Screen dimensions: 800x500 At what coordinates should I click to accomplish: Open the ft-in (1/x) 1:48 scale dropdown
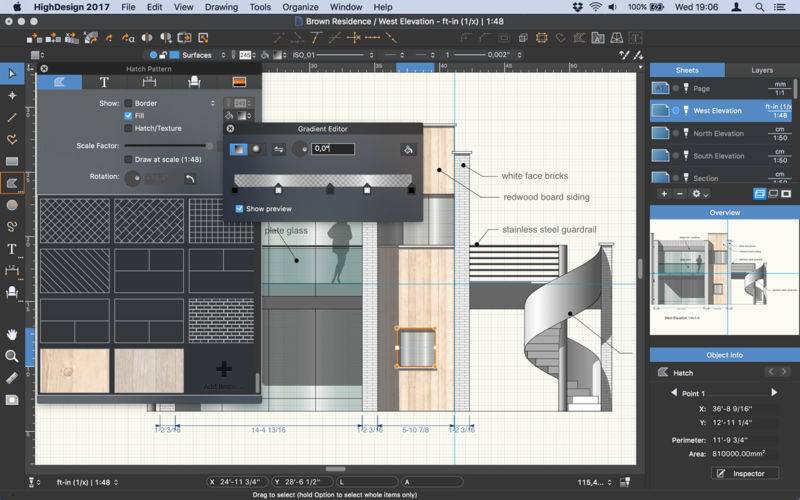click(87, 482)
